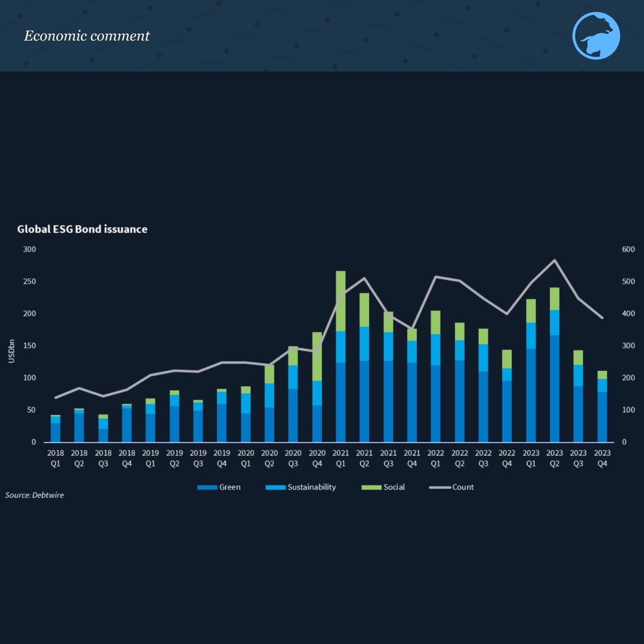Click the Green legend color swatch
The width and height of the screenshot is (644, 644).
(207, 488)
